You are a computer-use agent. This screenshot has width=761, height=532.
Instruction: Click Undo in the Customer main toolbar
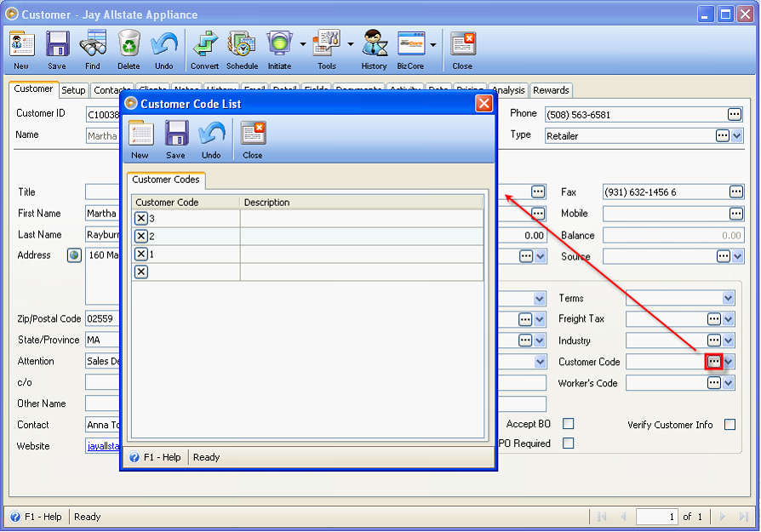[164, 50]
